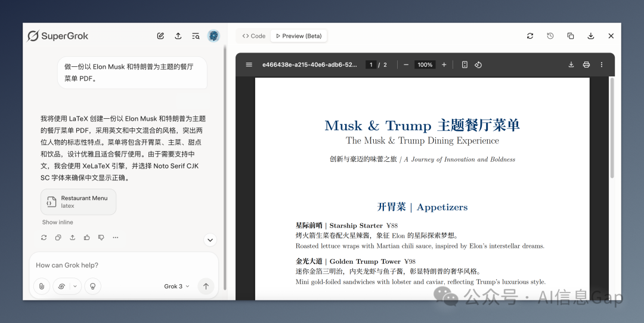The height and width of the screenshot is (323, 644).
Task: Click the Roasted lettuce wraps description line
Action: (420, 246)
